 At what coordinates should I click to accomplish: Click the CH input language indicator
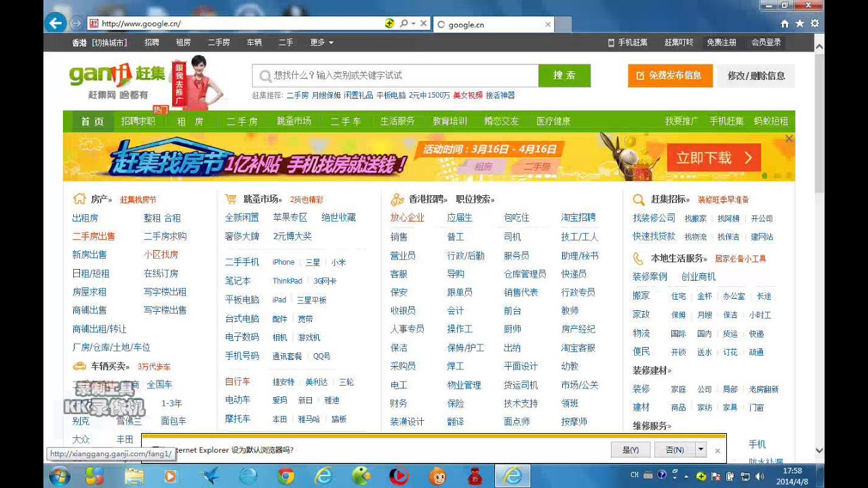coord(635,475)
